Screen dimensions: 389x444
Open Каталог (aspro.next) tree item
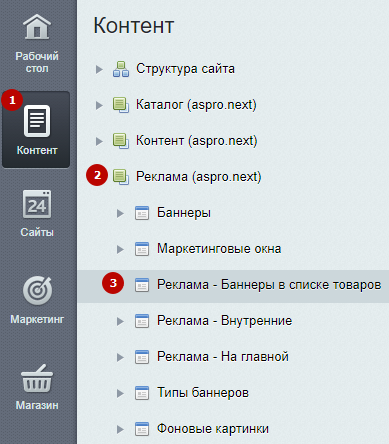(x=196, y=105)
